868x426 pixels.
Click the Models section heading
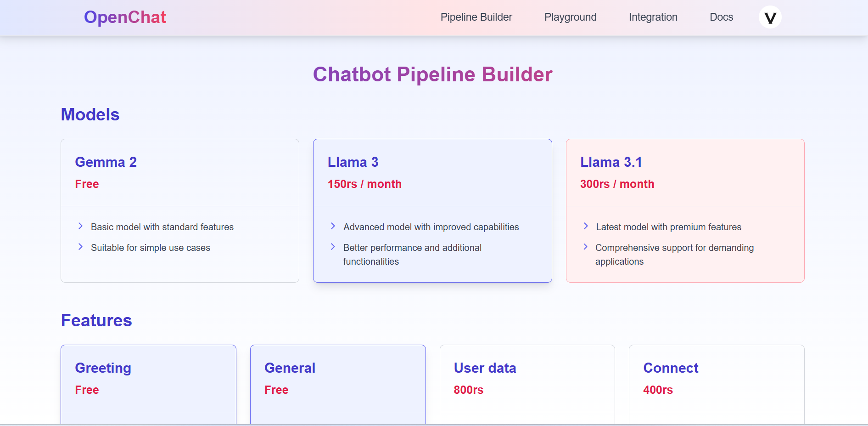90,114
